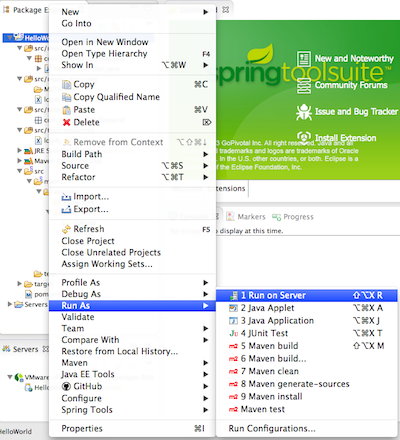Click the Issue and Bug Tracker bug icon
Image resolution: width=400 pixels, height=440 pixels.
tap(304, 112)
